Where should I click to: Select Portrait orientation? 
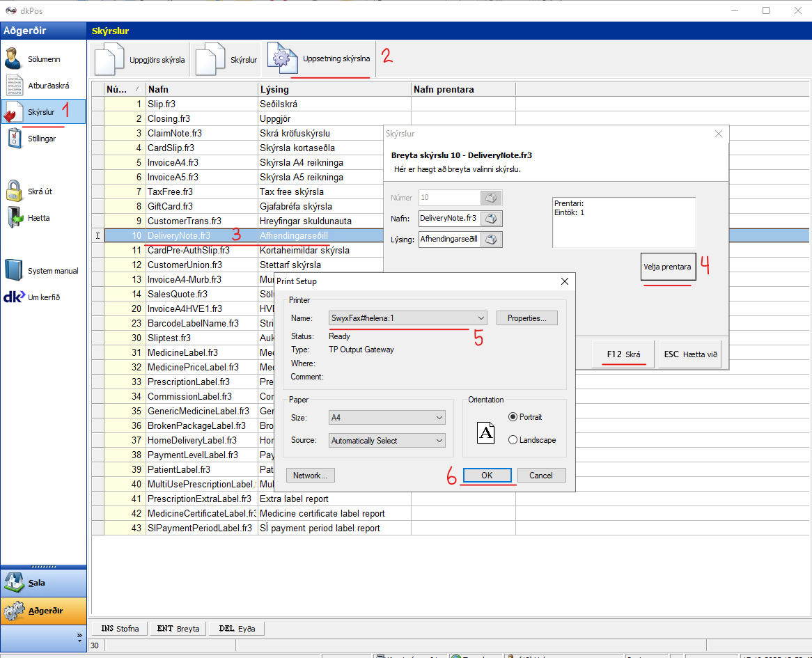[513, 417]
